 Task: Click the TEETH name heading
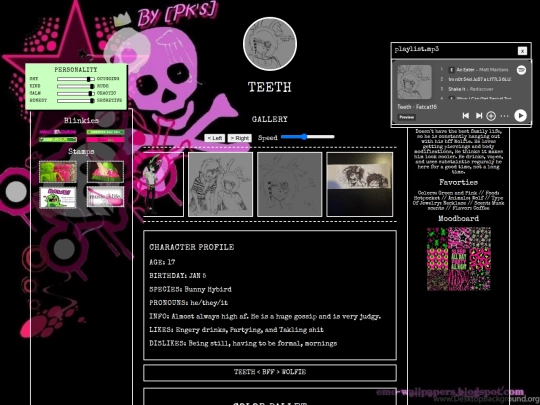click(270, 87)
